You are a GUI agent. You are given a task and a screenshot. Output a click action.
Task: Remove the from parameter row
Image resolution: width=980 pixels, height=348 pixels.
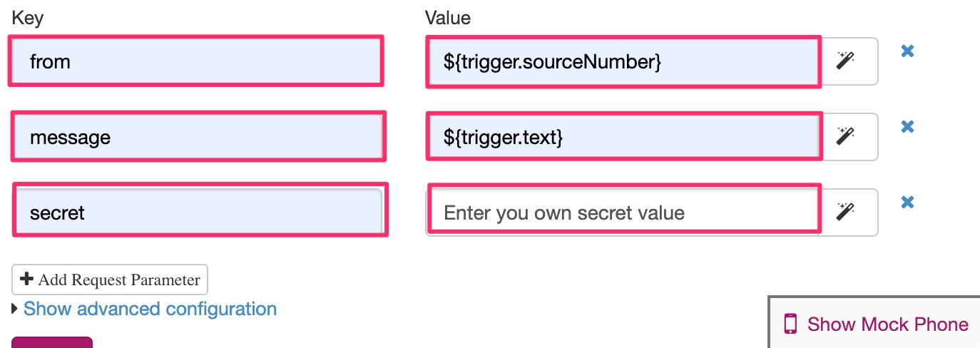click(x=907, y=51)
